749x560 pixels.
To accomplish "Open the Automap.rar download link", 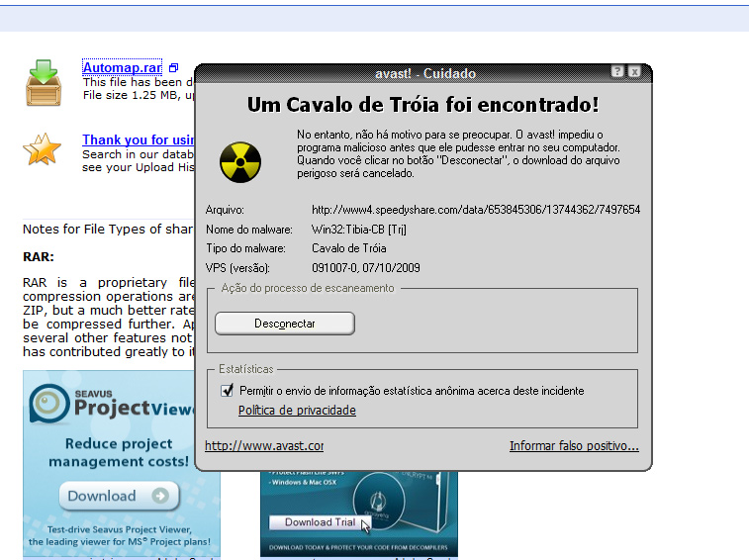I will click(x=123, y=68).
